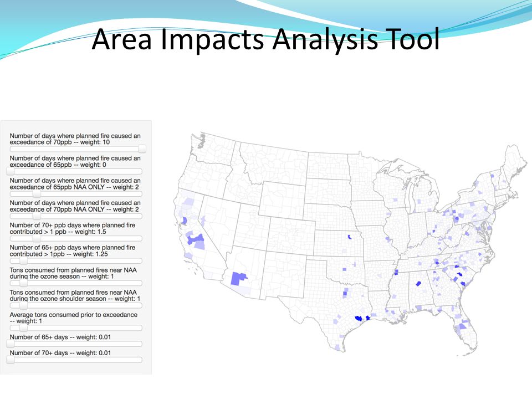Click slider handle for 65ppb NAA ONLY weight

tap(37, 194)
